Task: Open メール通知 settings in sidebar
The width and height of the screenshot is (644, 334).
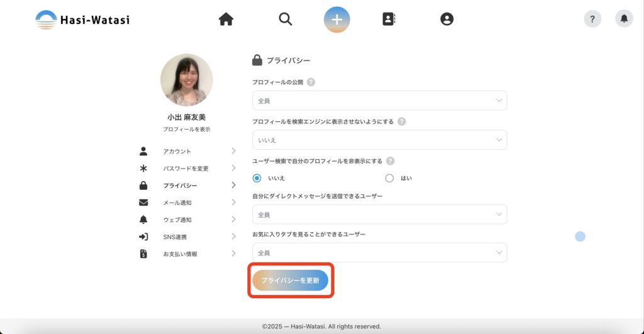Action: point(177,203)
